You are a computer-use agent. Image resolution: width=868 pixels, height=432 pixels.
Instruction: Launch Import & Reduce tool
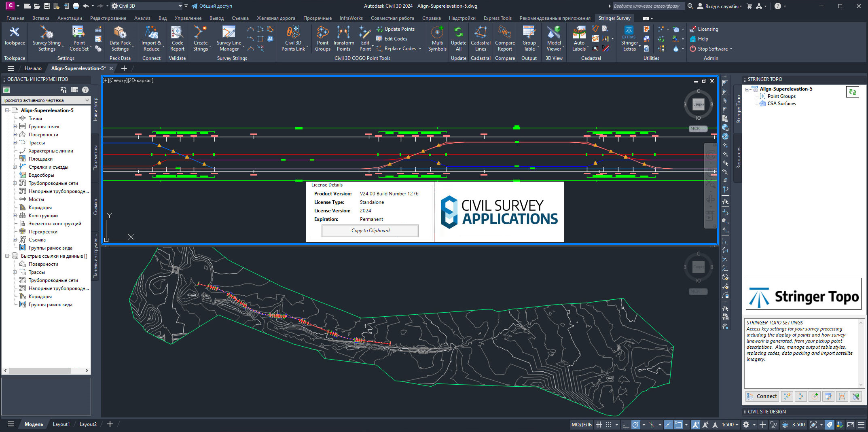pyautogui.click(x=151, y=38)
